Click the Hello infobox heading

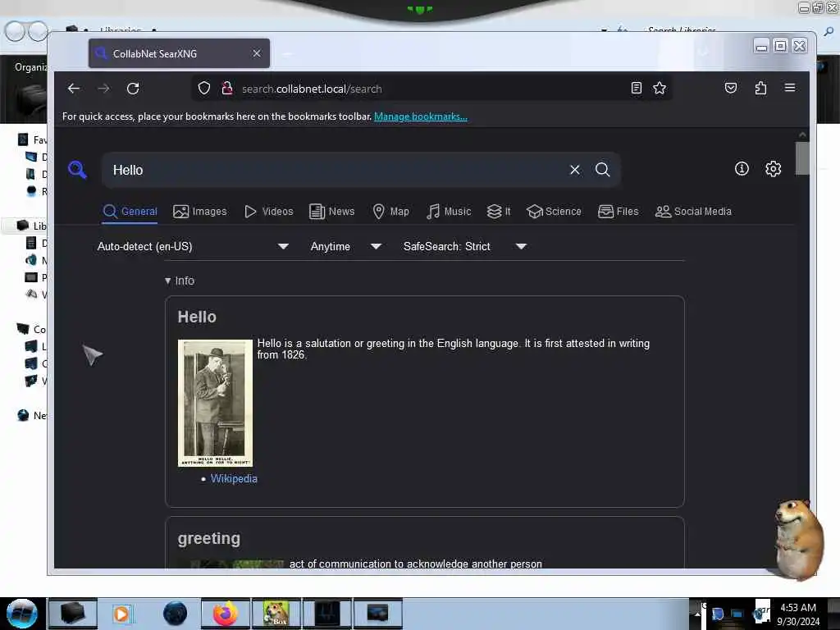(197, 317)
